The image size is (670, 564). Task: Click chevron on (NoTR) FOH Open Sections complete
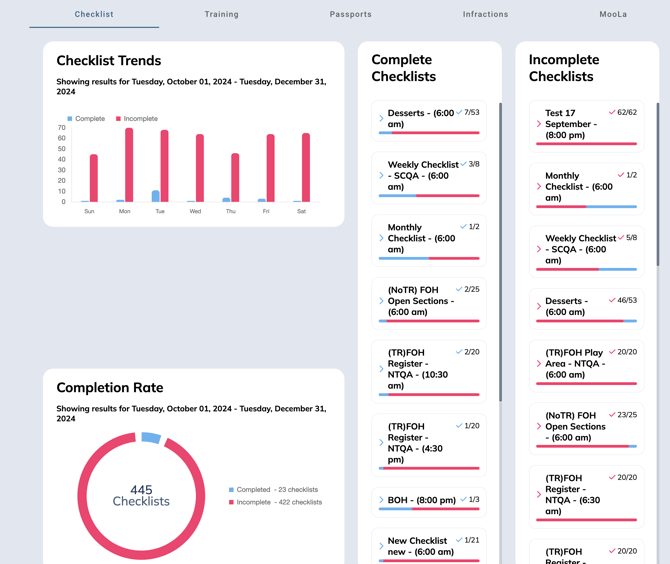[x=382, y=300]
